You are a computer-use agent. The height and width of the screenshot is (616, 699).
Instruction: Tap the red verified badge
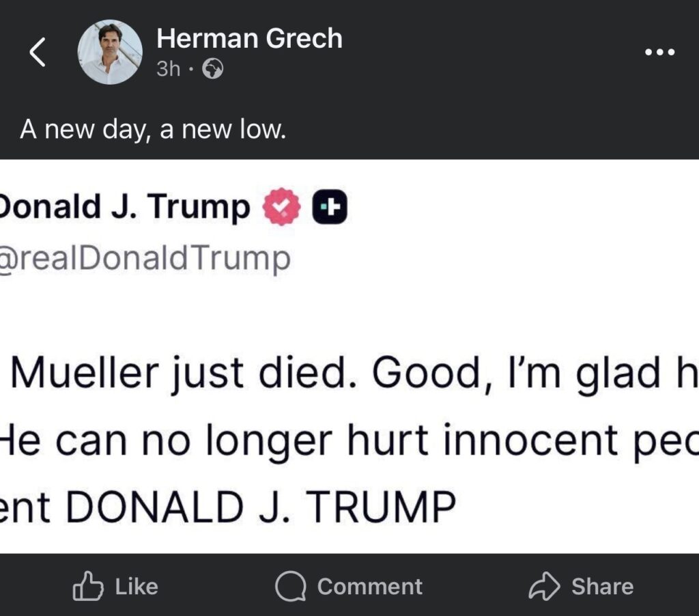[x=281, y=208]
